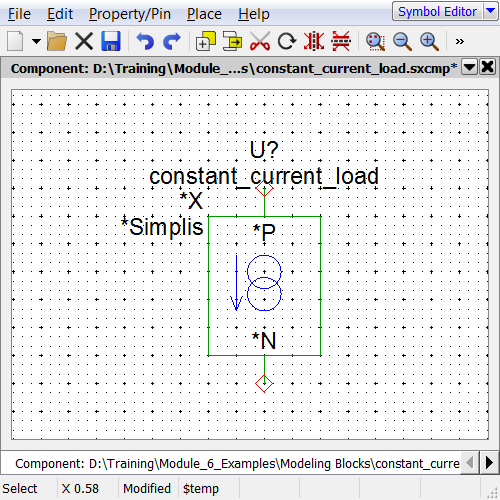The width and height of the screenshot is (500, 500).
Task: Click the New document icon
Action: [x=15, y=41]
